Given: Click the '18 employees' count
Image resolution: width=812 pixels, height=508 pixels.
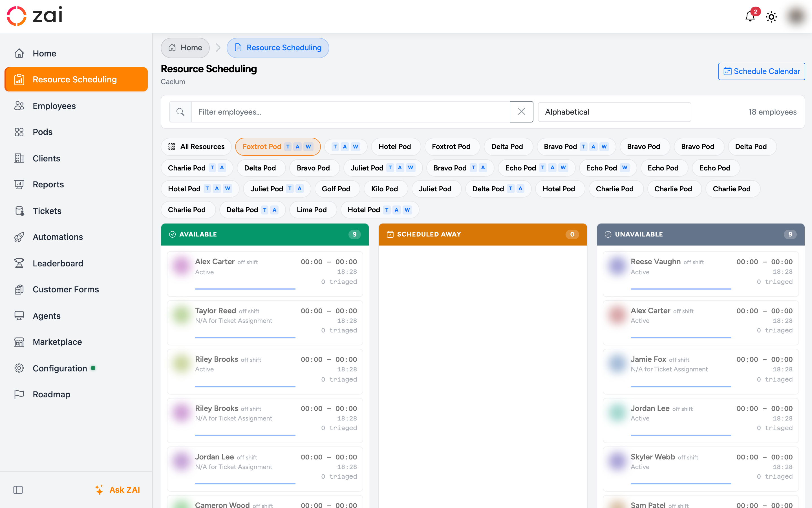Looking at the screenshot, I should [772, 112].
